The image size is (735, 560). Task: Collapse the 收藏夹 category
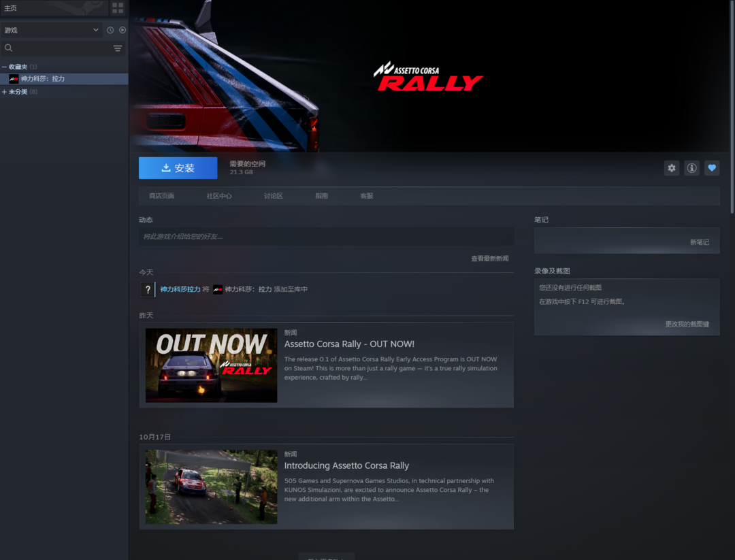tap(4, 67)
